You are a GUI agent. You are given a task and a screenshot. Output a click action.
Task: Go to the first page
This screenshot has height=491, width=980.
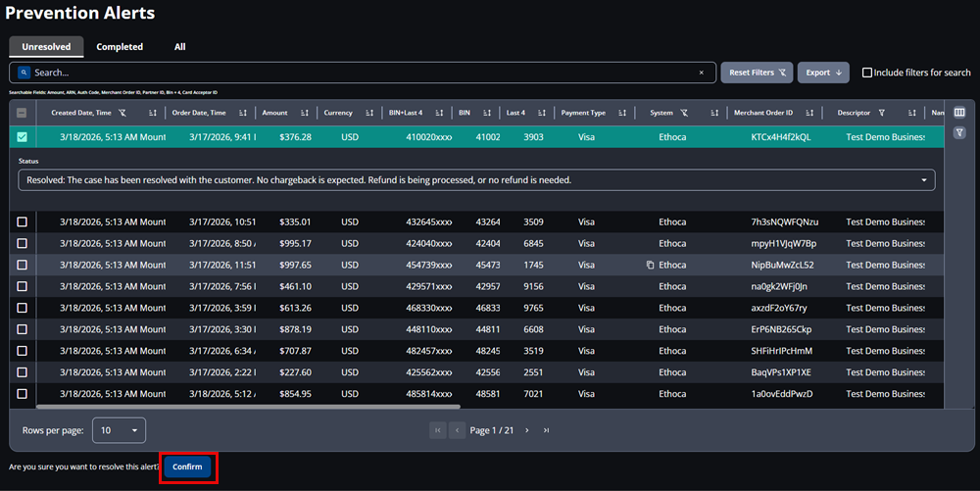(x=437, y=430)
